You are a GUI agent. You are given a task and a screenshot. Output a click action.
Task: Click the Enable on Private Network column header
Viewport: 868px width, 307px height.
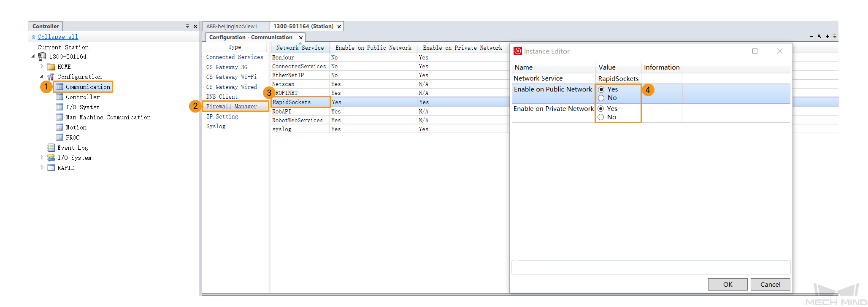pos(463,48)
